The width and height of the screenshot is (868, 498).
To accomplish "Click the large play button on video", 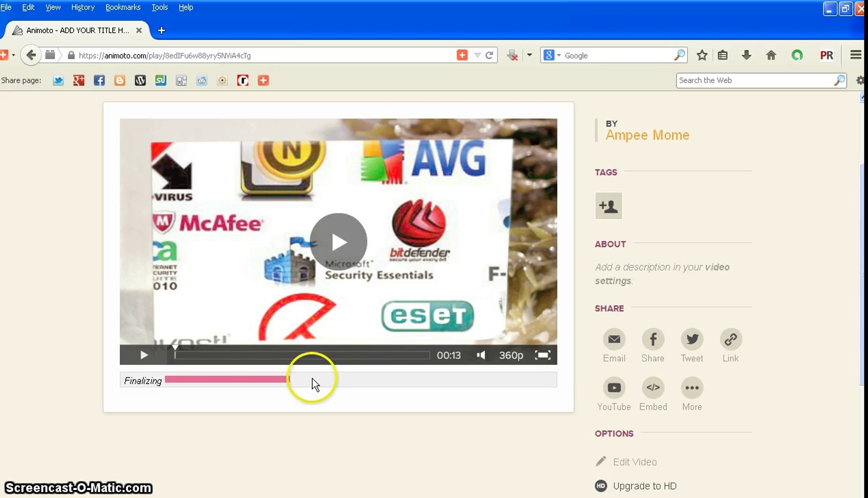I will point(339,242).
